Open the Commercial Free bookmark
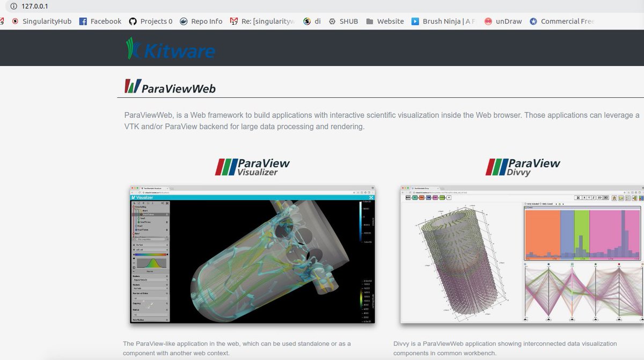This screenshot has width=644, height=360. click(x=562, y=21)
